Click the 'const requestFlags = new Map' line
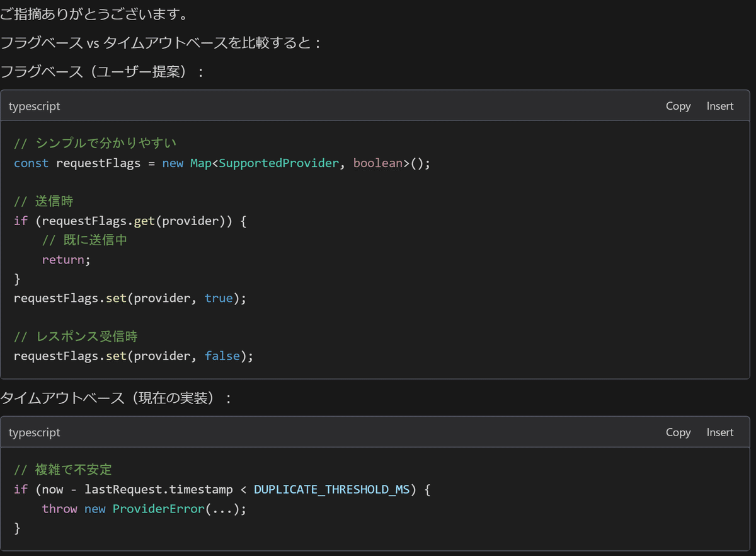This screenshot has height=556, width=756. 222,163
